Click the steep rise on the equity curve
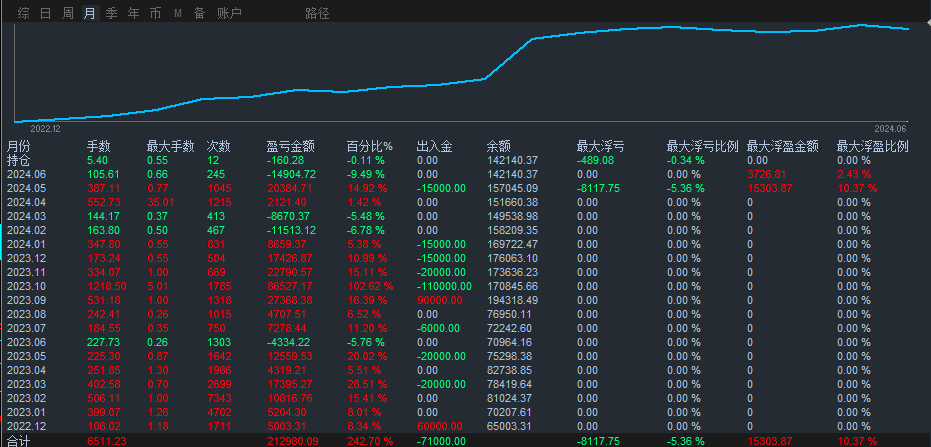Image resolution: width=931 pixels, height=447 pixels. [510, 58]
